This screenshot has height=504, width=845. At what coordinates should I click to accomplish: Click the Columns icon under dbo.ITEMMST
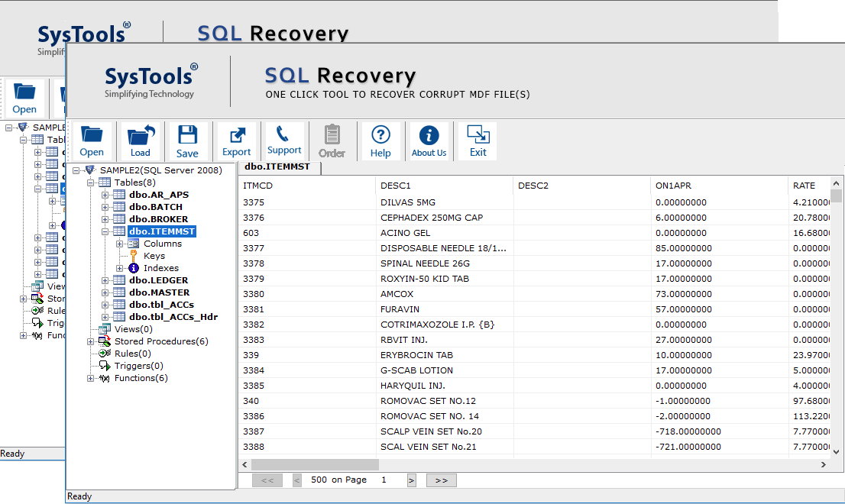[133, 244]
